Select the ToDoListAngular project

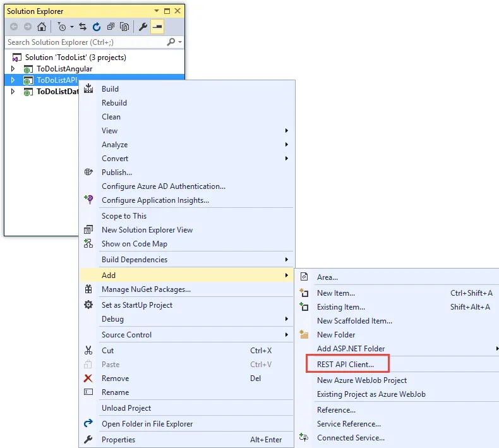point(64,69)
